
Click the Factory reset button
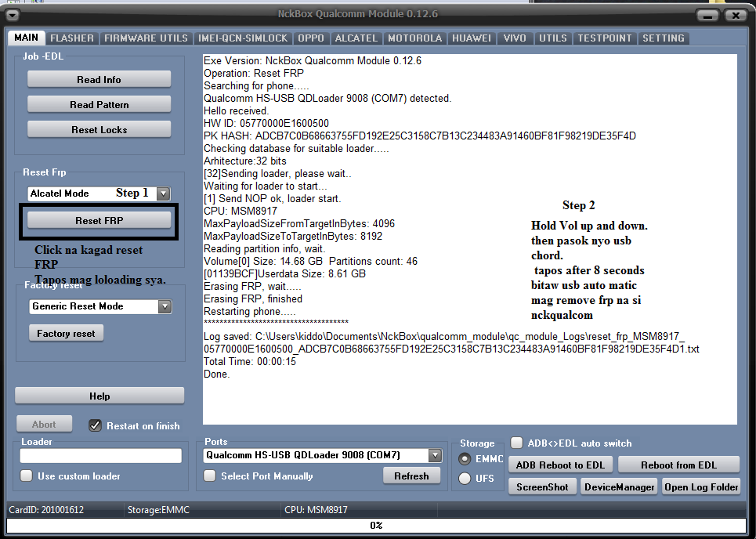[x=66, y=333]
